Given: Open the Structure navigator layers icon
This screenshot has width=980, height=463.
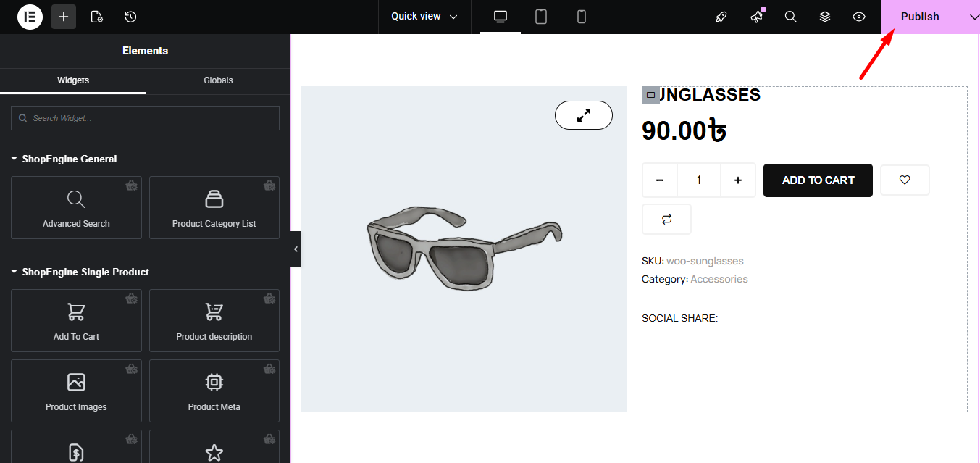Looking at the screenshot, I should pyautogui.click(x=824, y=17).
